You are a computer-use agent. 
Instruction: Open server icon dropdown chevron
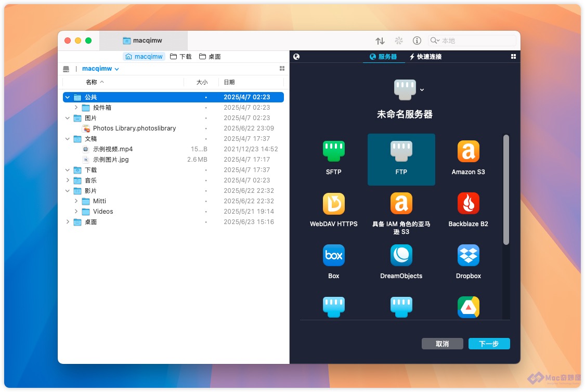click(422, 90)
